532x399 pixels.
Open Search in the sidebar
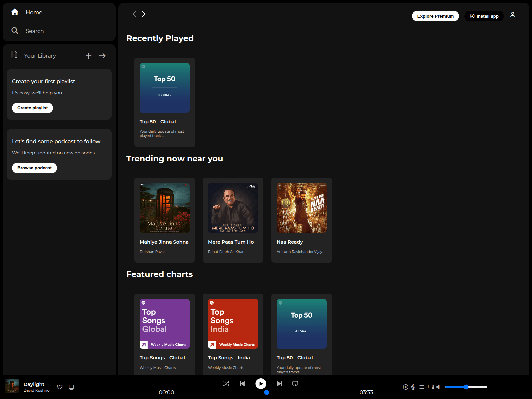35,31
